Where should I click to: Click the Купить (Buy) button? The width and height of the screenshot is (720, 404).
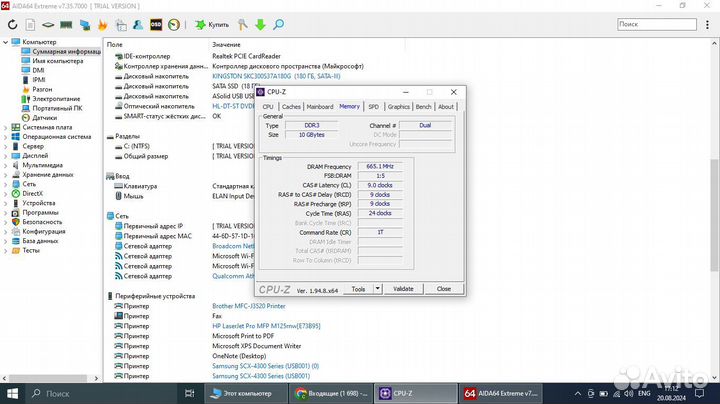pos(212,25)
